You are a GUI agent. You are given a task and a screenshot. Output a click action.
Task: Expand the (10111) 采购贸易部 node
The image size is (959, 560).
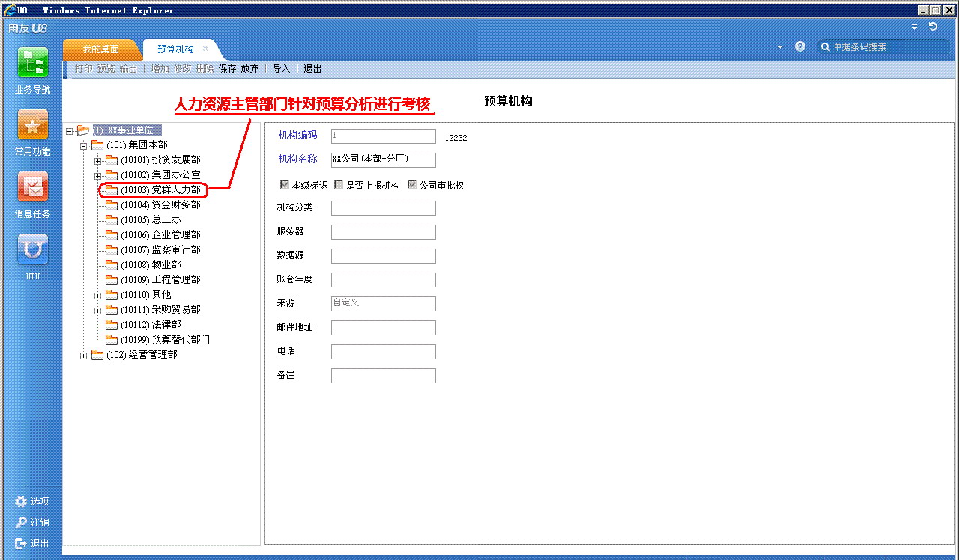pyautogui.click(x=98, y=311)
